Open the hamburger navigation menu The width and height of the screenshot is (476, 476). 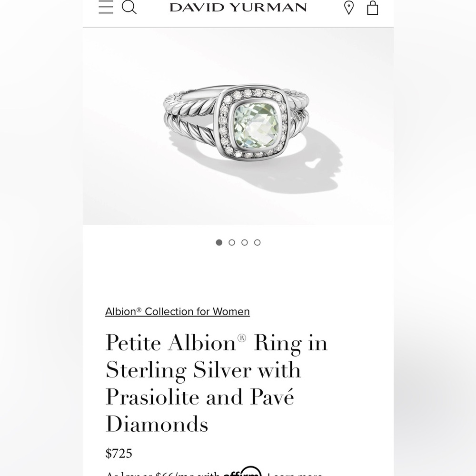point(106,7)
